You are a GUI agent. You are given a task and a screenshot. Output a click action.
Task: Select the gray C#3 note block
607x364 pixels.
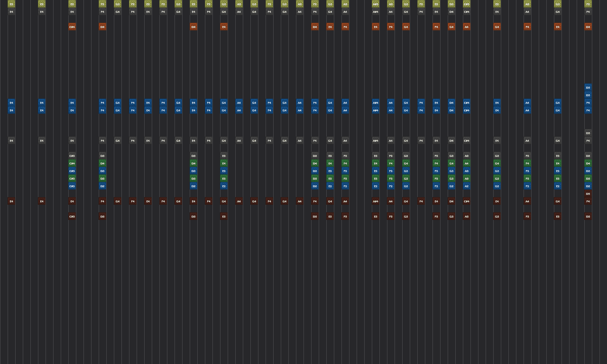72,155
